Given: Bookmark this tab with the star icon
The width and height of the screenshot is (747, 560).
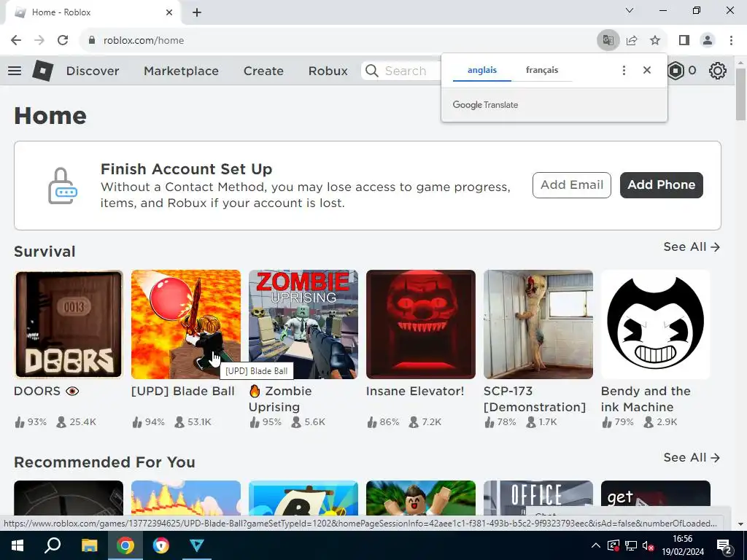Looking at the screenshot, I should pos(655,41).
